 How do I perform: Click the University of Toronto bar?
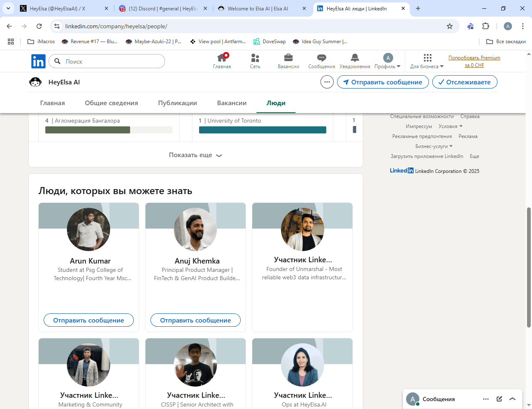[x=263, y=130]
